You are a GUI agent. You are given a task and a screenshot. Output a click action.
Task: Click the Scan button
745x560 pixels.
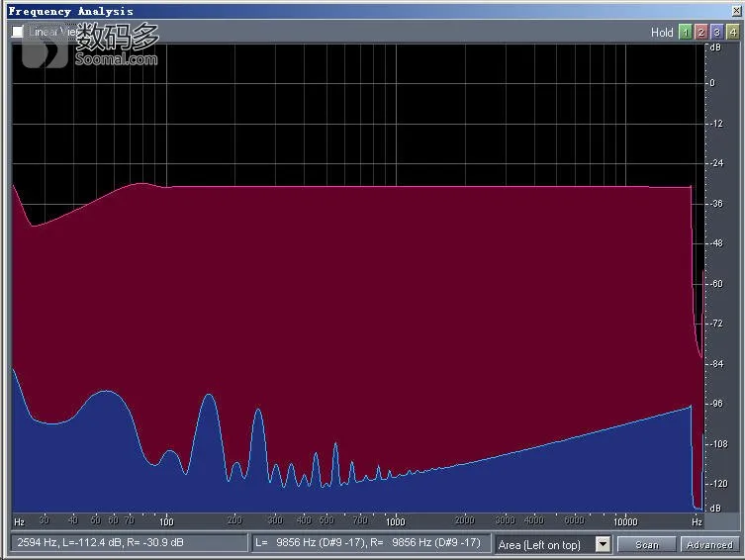(647, 544)
